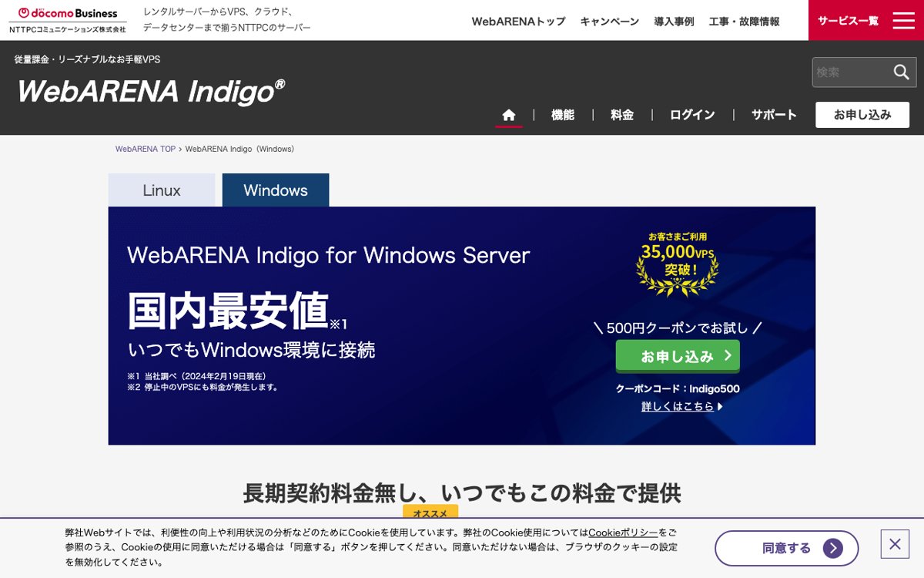Image resolution: width=924 pixels, height=578 pixels.
Task: Click WebARENA Indigo for Windows Server heading
Action: pos(329,255)
